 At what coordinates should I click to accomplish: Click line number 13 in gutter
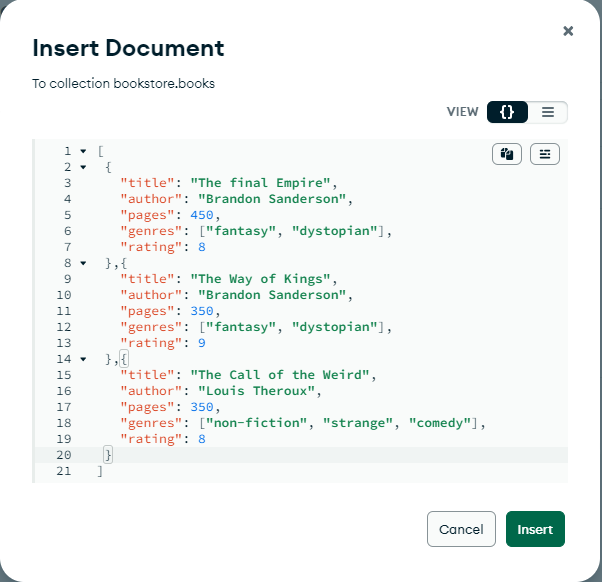(64, 343)
